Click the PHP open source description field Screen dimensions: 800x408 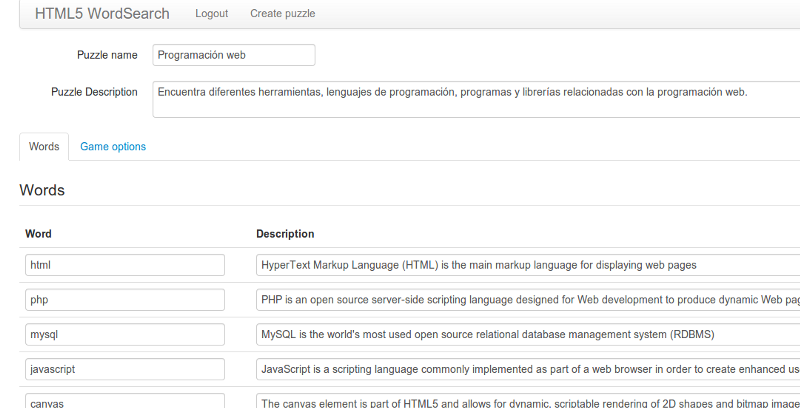point(528,300)
